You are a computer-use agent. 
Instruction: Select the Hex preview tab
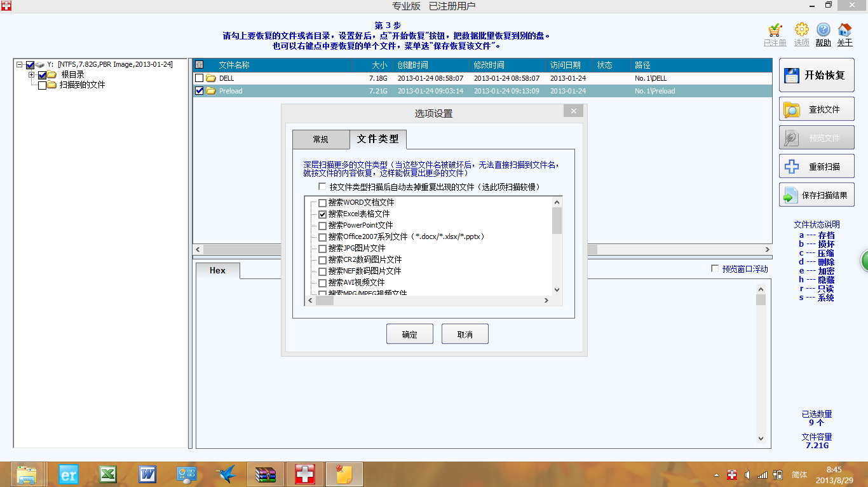tap(217, 271)
